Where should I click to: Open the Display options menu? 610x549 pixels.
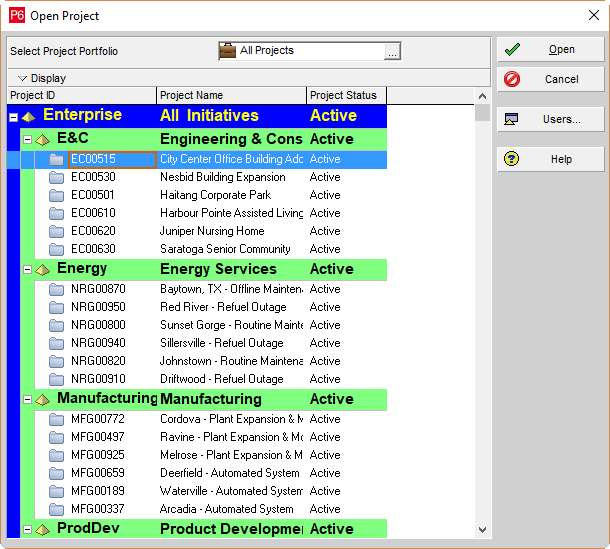pyautogui.click(x=42, y=78)
